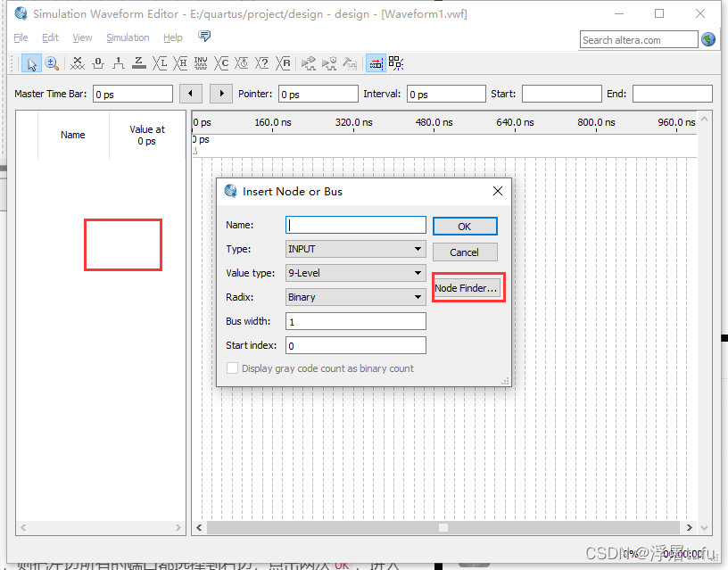Click the Name column header
Image resolution: width=728 pixels, height=570 pixels.
coord(73,135)
